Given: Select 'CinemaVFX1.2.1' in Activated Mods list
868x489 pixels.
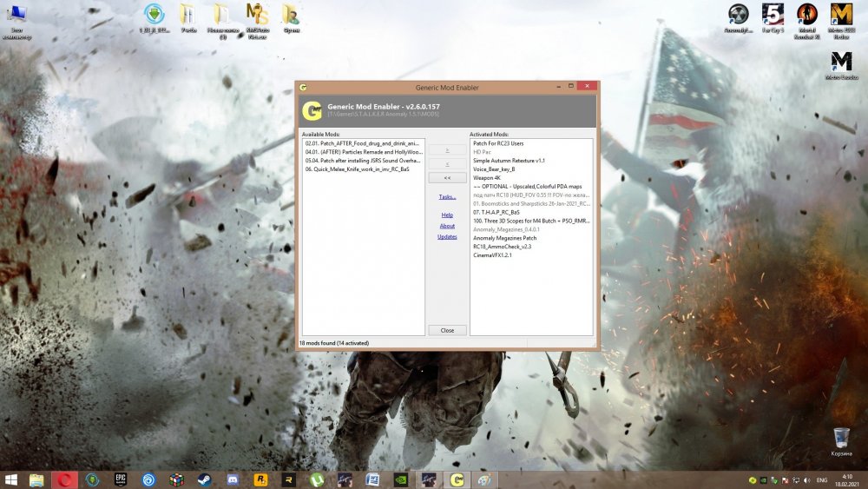Looking at the screenshot, I should (x=492, y=255).
